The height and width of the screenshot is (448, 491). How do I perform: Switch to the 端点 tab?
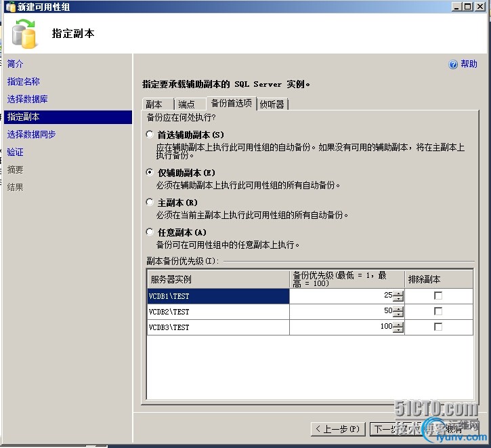click(190, 104)
